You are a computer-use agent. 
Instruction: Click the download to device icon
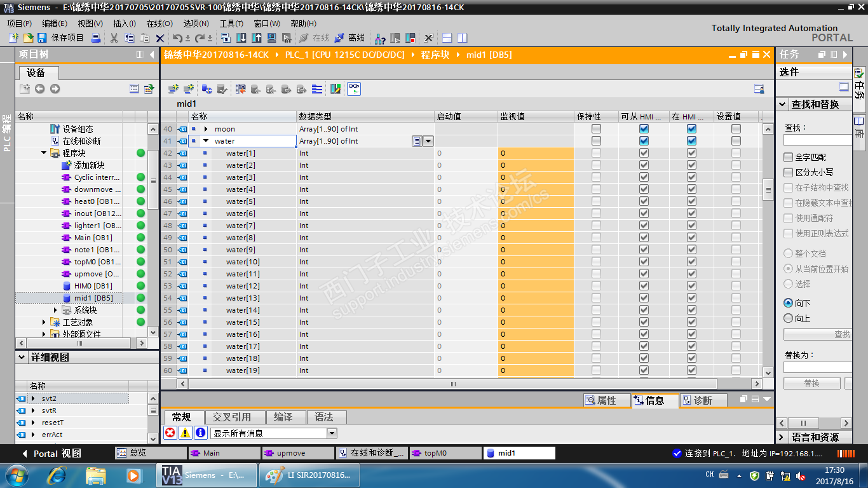[x=241, y=38]
